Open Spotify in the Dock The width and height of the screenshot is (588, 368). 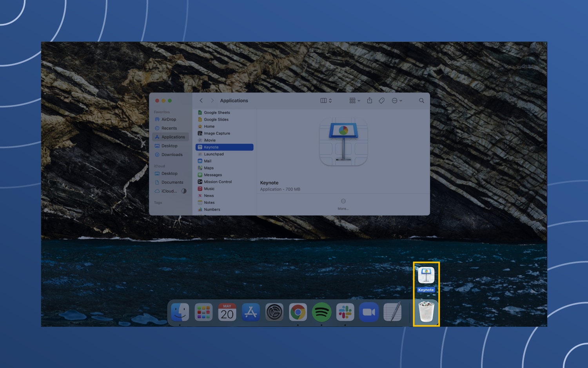(x=321, y=312)
